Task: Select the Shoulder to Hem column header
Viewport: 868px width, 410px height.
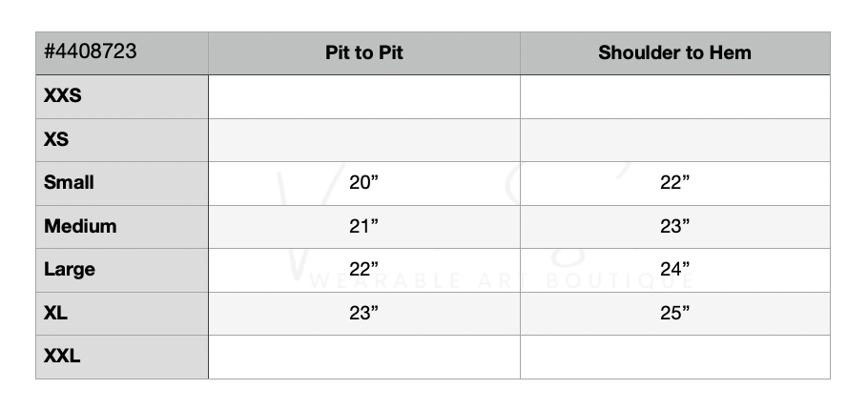Action: point(674,53)
